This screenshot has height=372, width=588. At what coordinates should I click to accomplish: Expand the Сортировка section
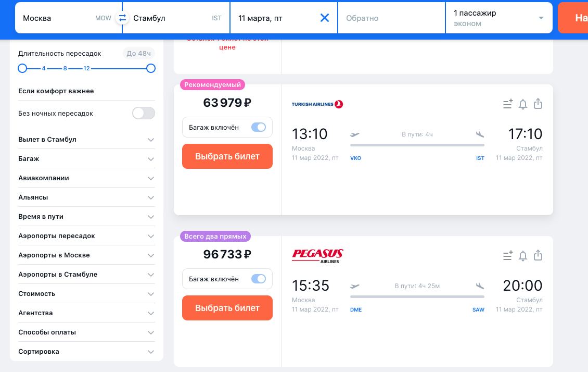click(x=86, y=352)
